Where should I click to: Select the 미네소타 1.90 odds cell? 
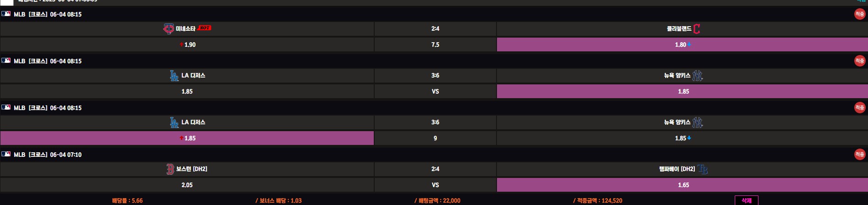click(187, 44)
